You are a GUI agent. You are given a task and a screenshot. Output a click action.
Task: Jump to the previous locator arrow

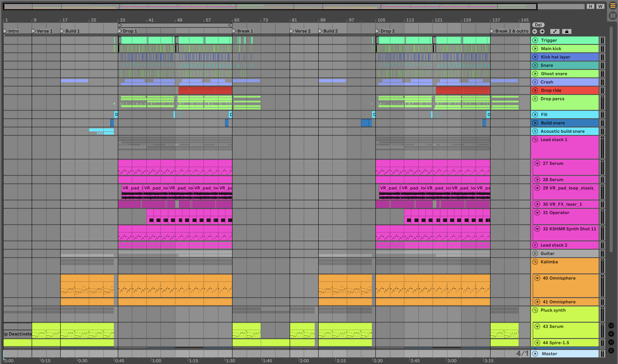(x=535, y=31)
